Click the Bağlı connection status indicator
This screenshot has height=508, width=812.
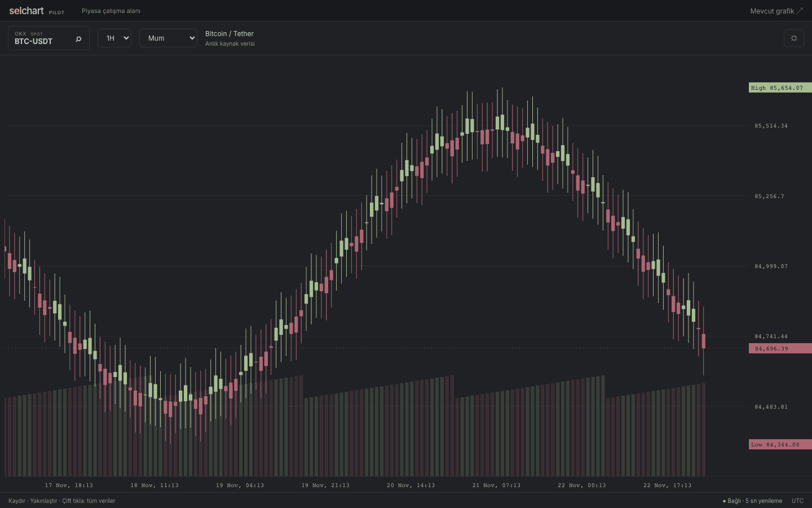coord(752,501)
